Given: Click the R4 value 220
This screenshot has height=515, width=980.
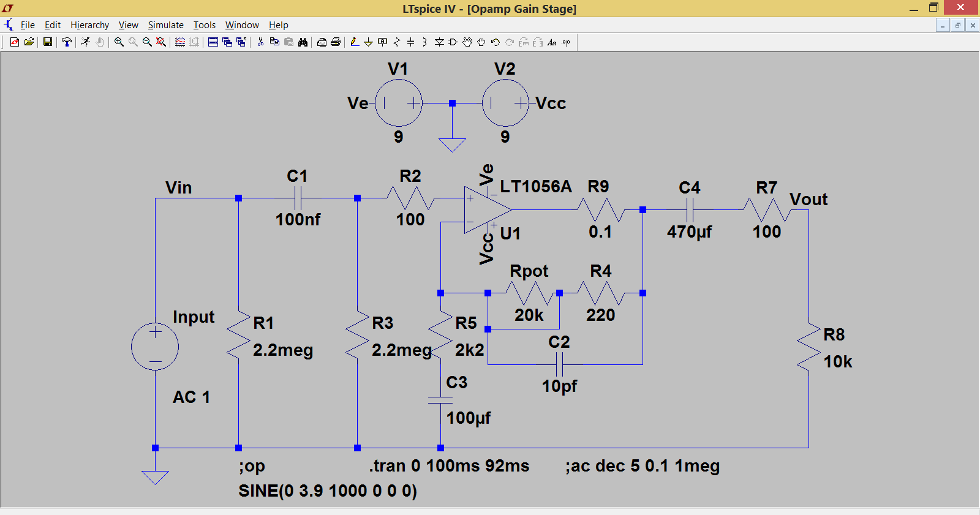Looking at the screenshot, I should tap(601, 315).
